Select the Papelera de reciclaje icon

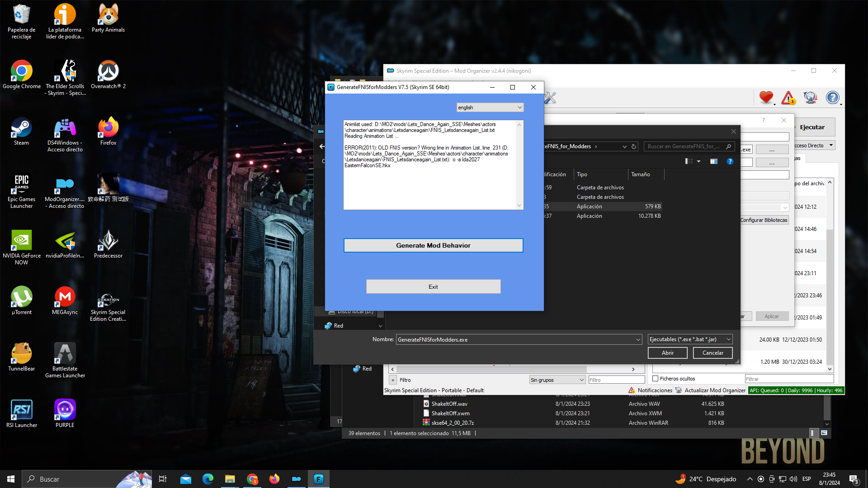coord(21,21)
